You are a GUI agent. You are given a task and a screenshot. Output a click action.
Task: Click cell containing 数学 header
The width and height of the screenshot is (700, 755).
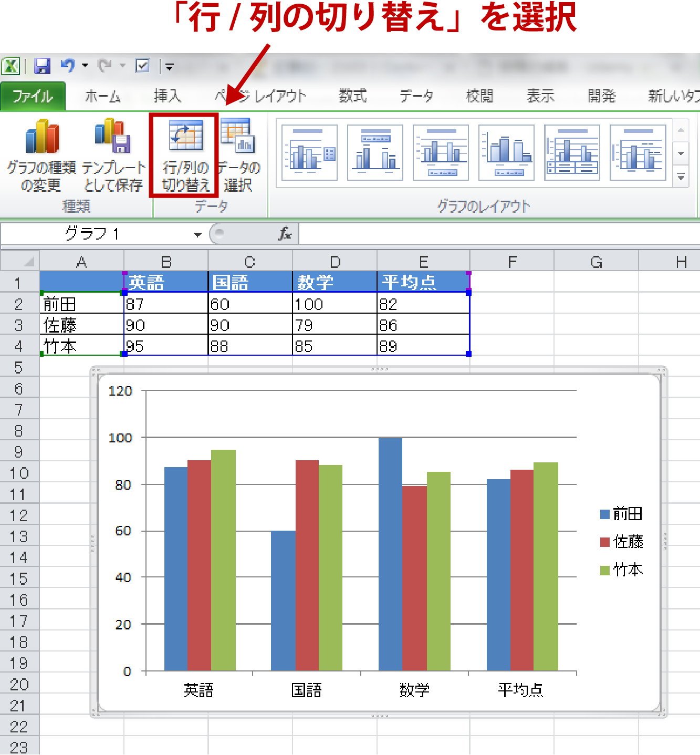click(335, 282)
